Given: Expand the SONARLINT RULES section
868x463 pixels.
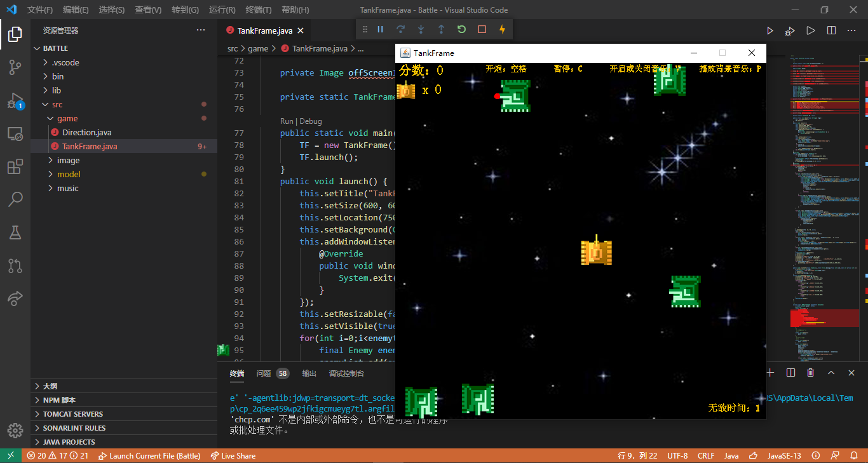Looking at the screenshot, I should [124, 428].
